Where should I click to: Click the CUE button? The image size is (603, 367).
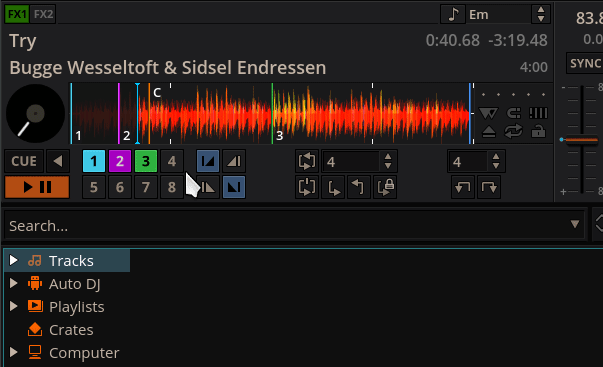tap(24, 161)
